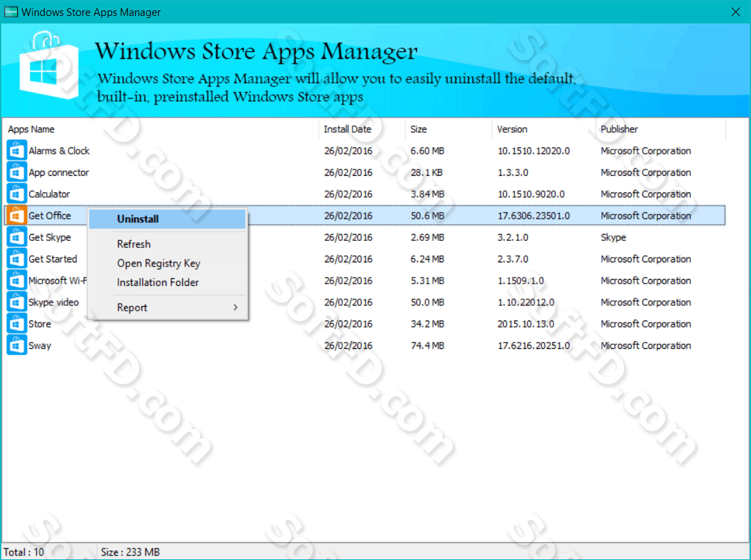Select the Store row name
The image size is (751, 560).
39,324
